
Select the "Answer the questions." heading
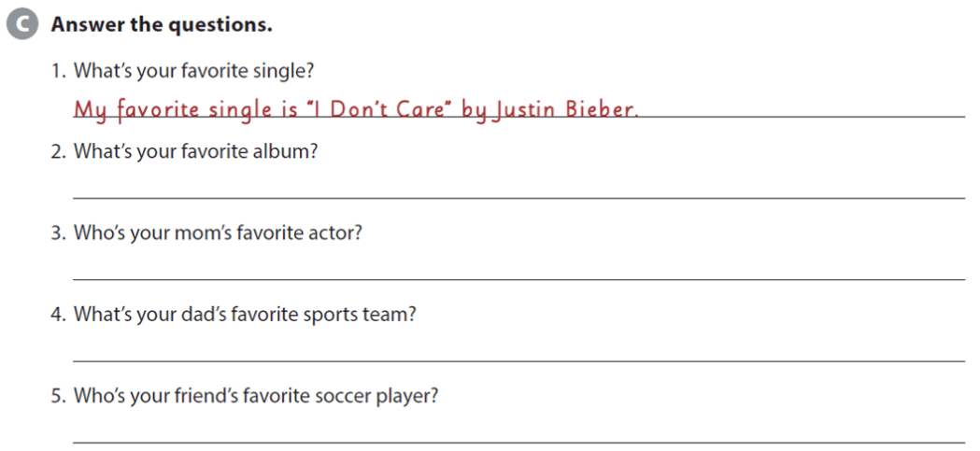click(x=161, y=25)
